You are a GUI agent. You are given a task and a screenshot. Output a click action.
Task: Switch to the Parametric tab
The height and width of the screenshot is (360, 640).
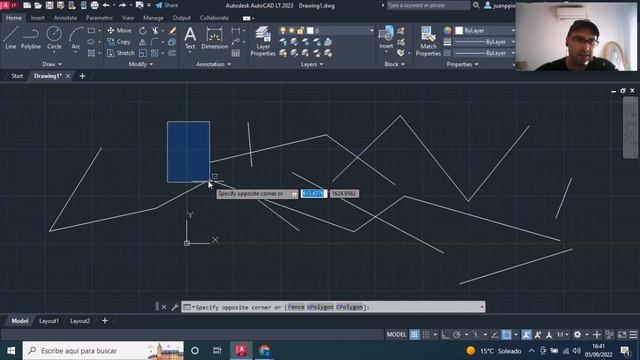[x=99, y=18]
